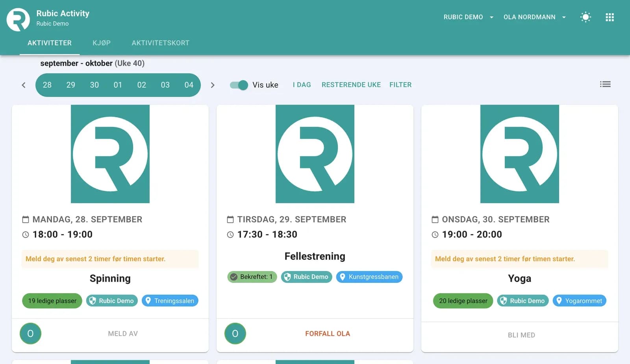Click the Treningssalen location chip
The height and width of the screenshot is (364, 630).
coord(170,301)
